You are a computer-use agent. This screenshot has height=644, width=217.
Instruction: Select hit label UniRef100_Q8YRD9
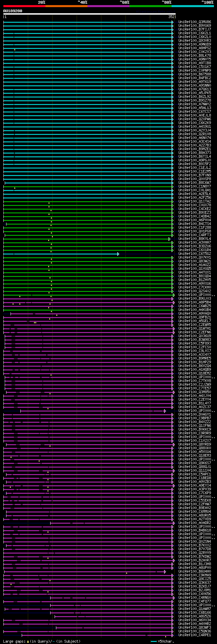(195, 444)
